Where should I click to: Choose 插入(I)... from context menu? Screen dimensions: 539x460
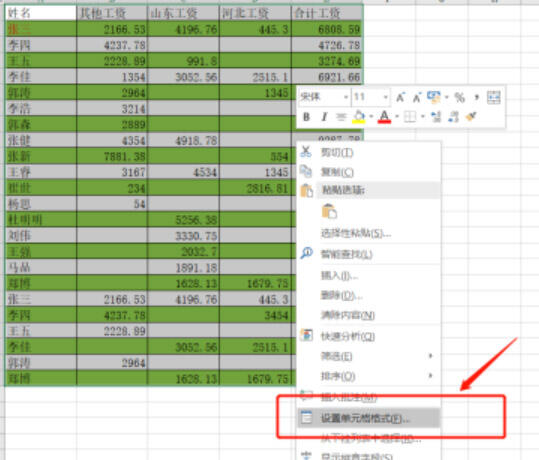tap(368, 275)
